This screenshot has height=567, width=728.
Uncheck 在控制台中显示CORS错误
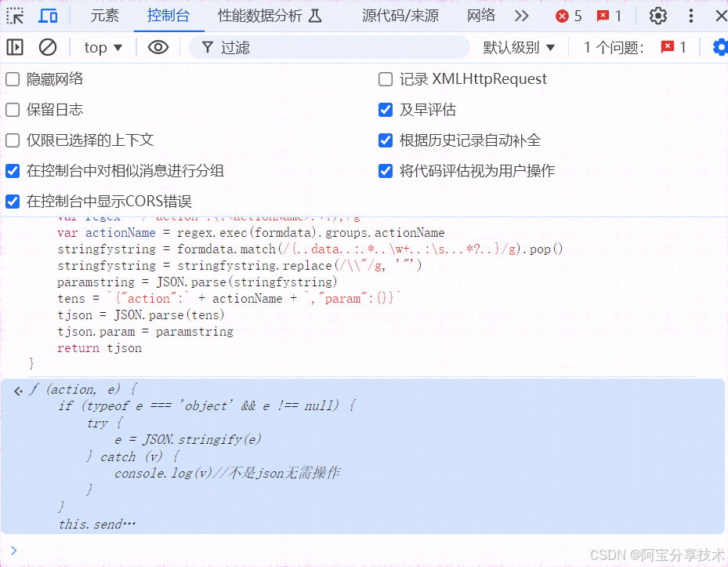click(13, 202)
